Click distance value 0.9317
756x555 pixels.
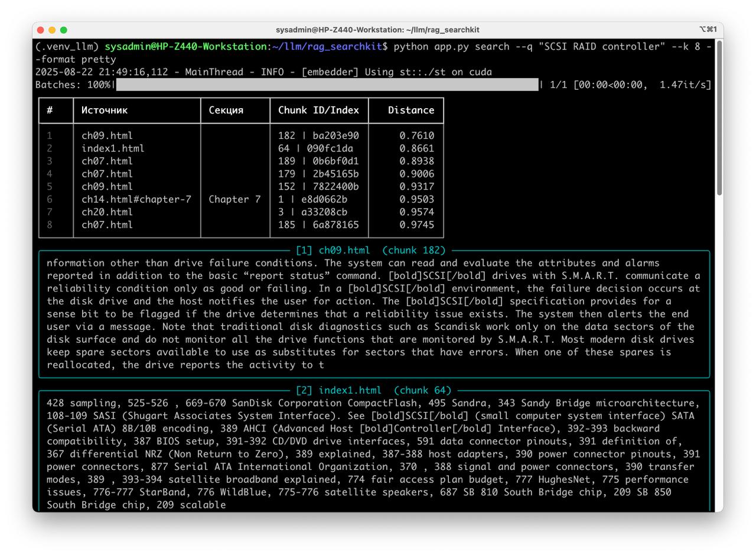pyautogui.click(x=417, y=186)
